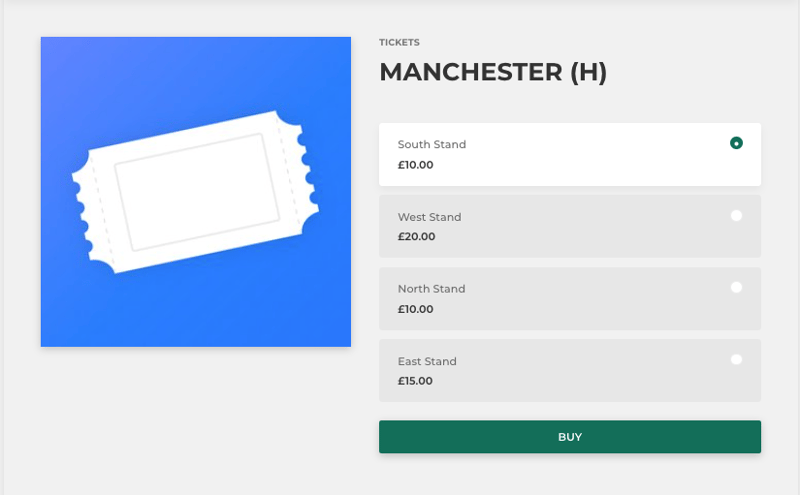Click the TICKETS category label
Viewport: 800px width, 495px height.
pos(399,42)
